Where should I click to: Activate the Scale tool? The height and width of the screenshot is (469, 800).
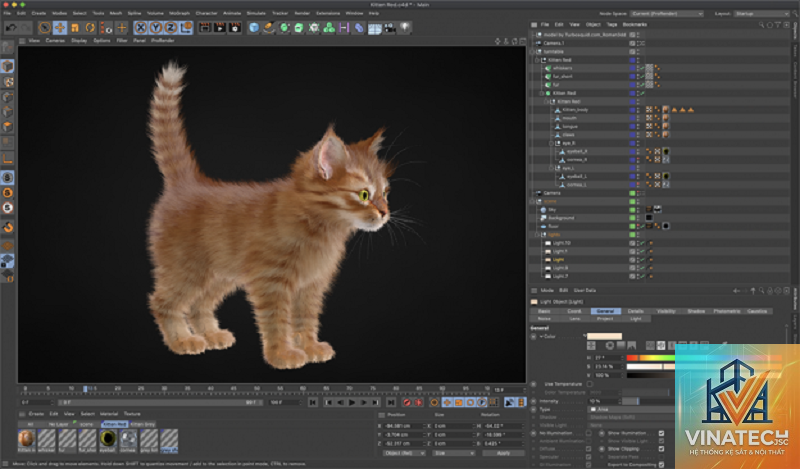coord(75,28)
